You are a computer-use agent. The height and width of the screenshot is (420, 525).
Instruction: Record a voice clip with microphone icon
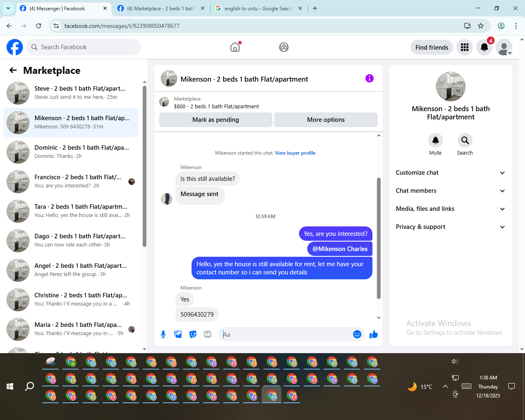(163, 334)
